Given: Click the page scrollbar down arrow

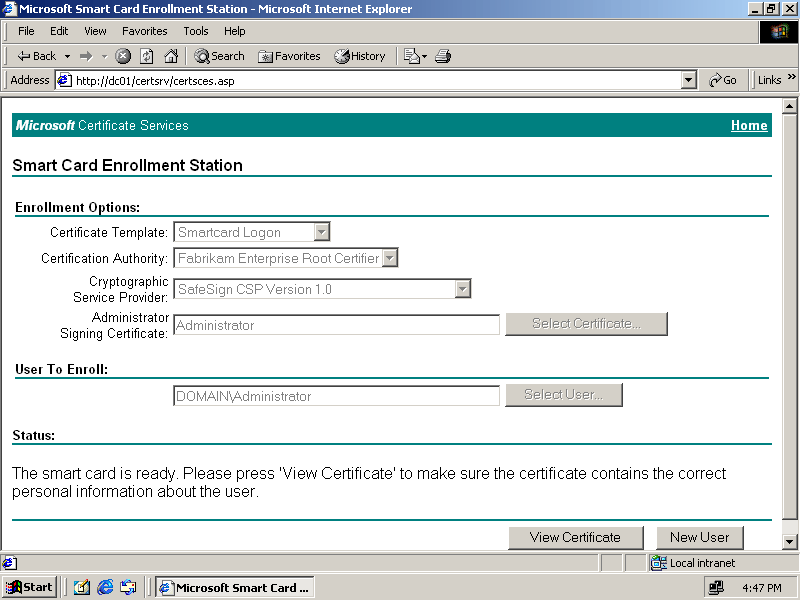Looking at the screenshot, I should click(789, 541).
